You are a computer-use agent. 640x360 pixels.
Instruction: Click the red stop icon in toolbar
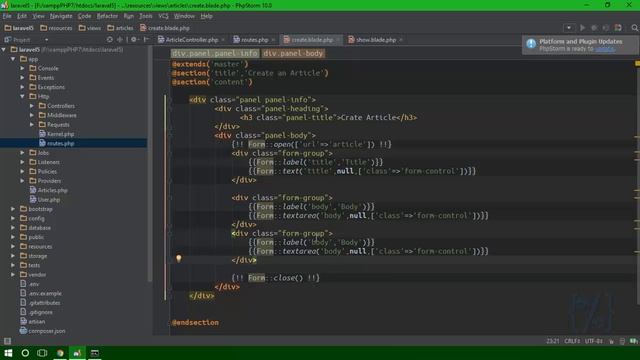point(618,28)
